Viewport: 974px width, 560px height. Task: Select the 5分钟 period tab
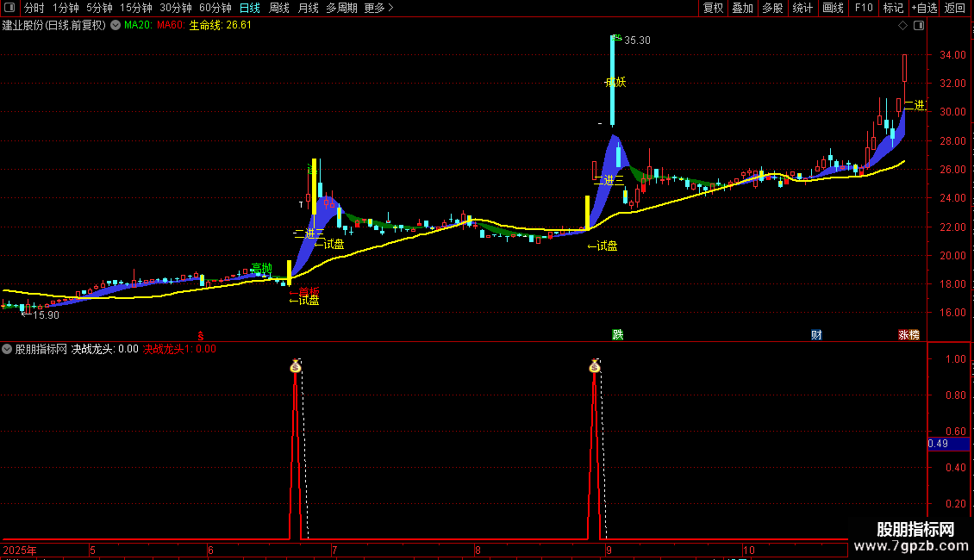(99, 8)
